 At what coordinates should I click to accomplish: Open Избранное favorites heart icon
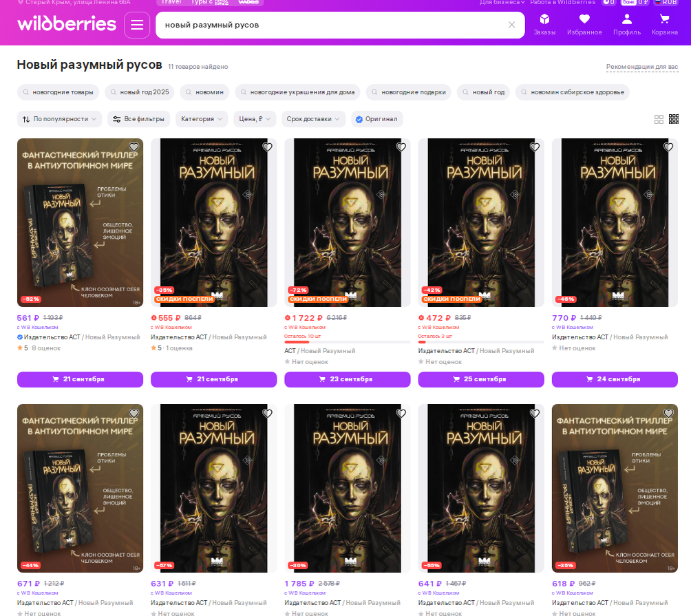(x=584, y=25)
